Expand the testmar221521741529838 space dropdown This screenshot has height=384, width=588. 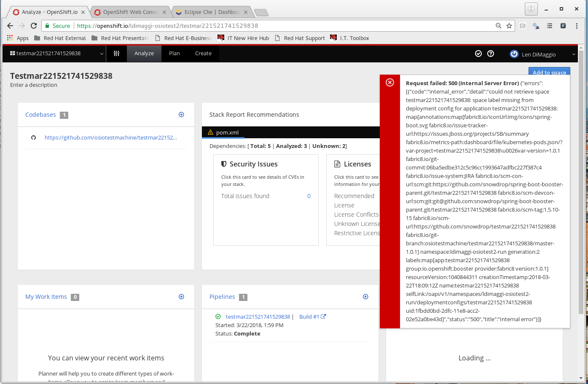(x=101, y=54)
